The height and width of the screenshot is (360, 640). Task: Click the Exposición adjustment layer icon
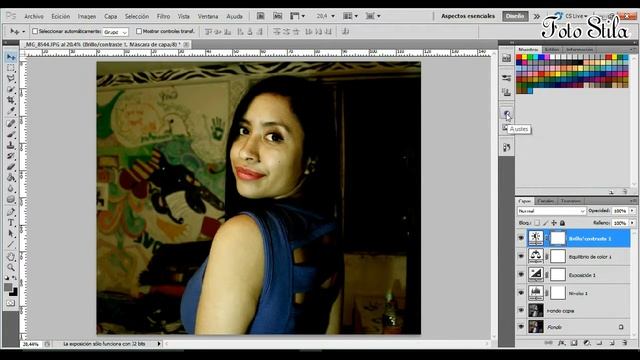[x=536, y=274]
